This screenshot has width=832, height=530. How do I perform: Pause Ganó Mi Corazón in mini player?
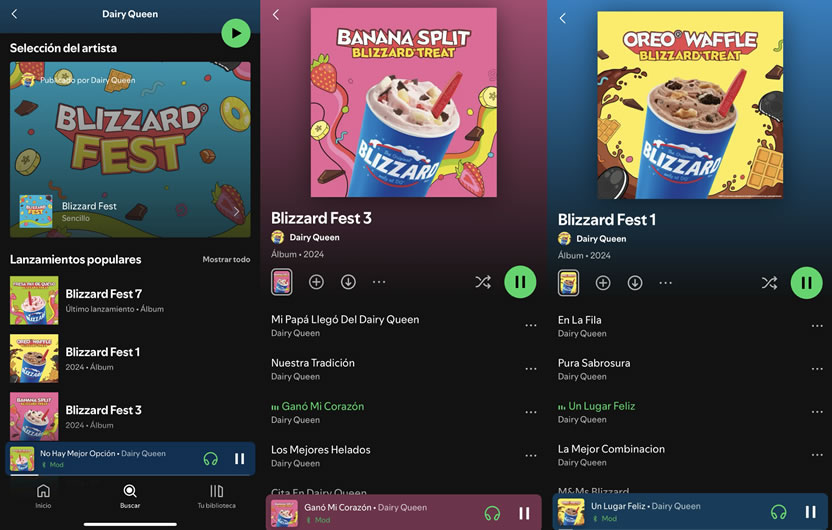point(524,513)
